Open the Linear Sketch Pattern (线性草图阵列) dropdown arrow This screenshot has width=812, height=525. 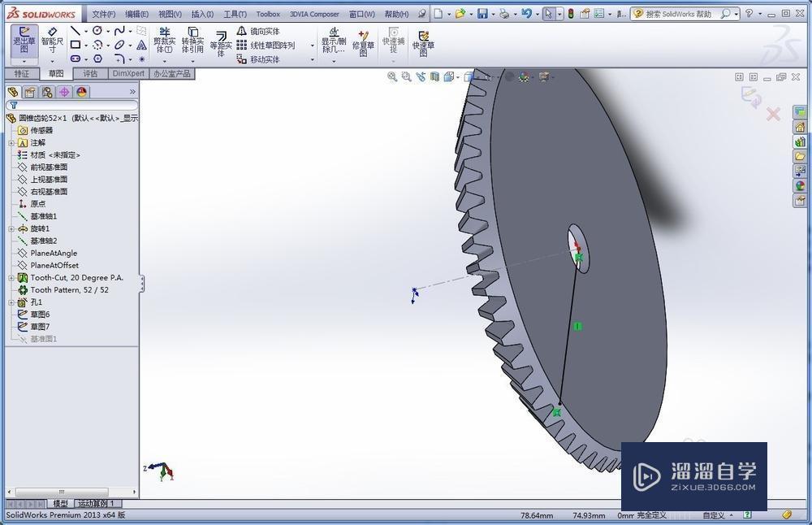312,46
